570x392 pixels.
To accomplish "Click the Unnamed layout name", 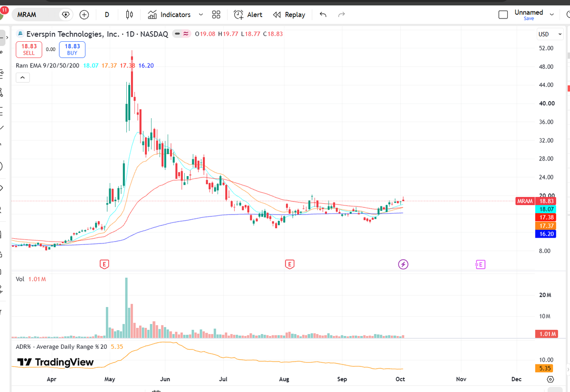I will 529,12.
